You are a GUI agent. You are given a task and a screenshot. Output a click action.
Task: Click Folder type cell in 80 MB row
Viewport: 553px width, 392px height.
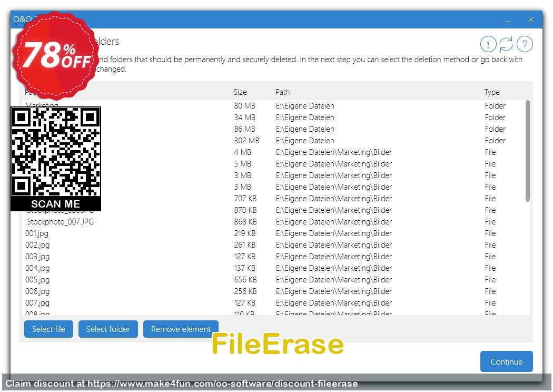click(495, 106)
